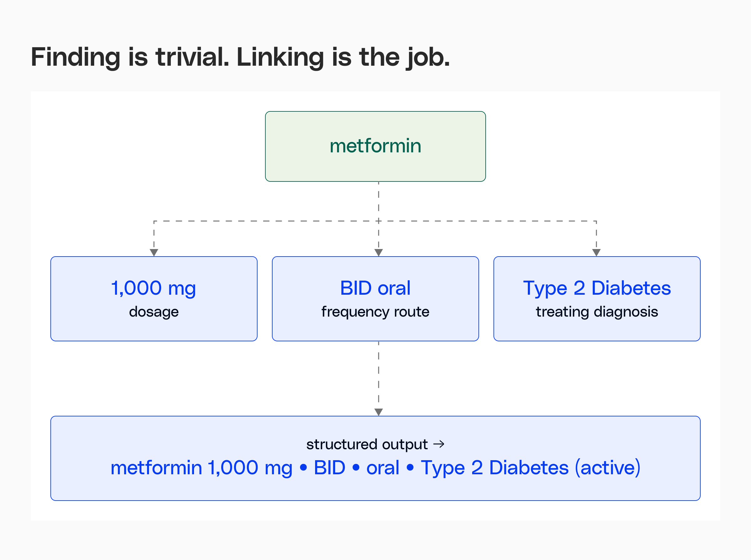Click the 'treating diagnosis' label text
The width and height of the screenshot is (751, 560).
click(597, 312)
